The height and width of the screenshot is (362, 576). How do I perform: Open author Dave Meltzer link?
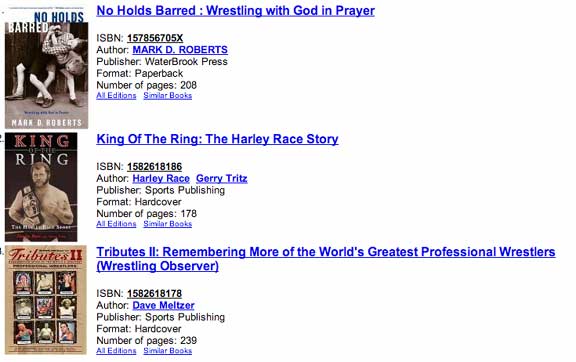[163, 305]
